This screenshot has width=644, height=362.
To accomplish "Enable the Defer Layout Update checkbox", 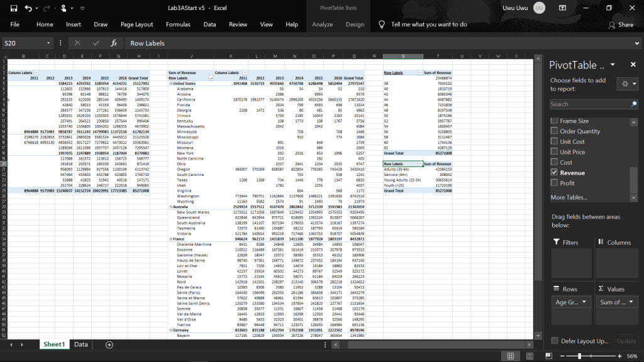I will click(x=554, y=341).
